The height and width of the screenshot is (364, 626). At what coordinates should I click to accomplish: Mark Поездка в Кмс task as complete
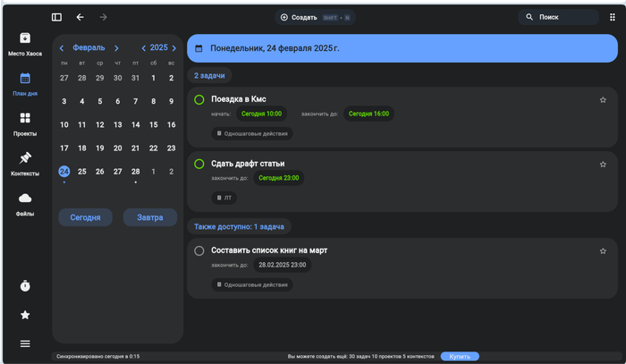tap(199, 99)
